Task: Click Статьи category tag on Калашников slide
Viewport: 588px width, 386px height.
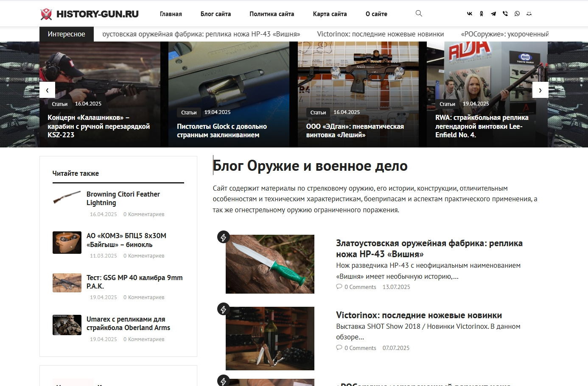Action: 60,104
